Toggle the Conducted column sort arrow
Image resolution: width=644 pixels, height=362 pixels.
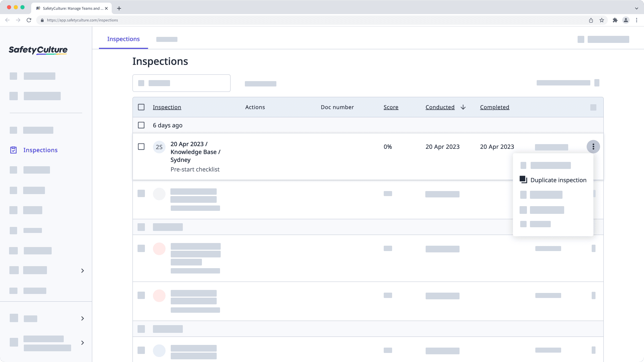click(x=463, y=107)
